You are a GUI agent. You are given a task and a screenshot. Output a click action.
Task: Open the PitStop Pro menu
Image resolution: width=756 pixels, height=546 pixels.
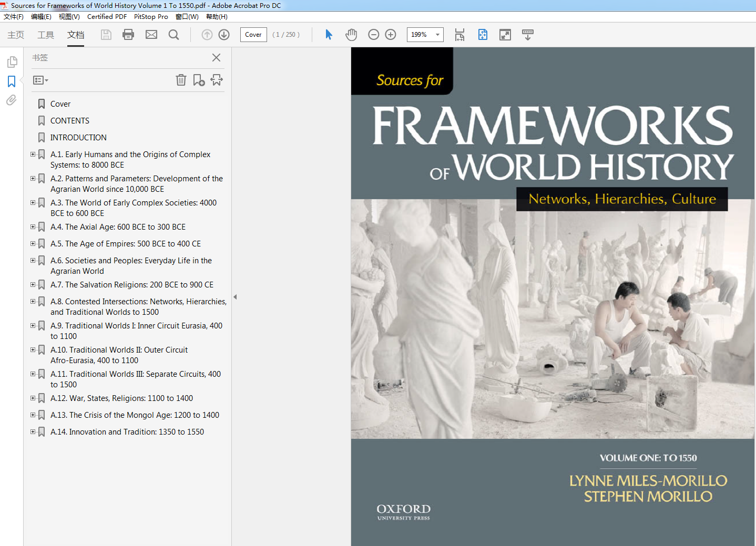click(x=151, y=17)
